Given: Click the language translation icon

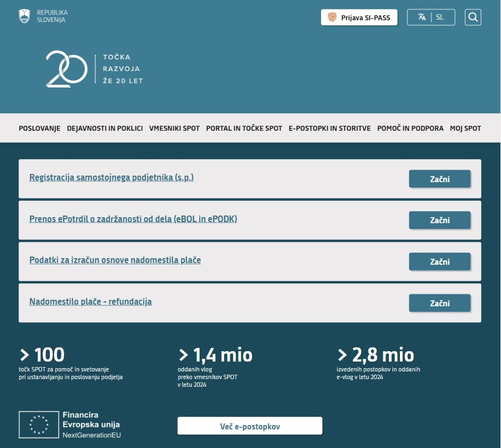Looking at the screenshot, I should pos(422,17).
